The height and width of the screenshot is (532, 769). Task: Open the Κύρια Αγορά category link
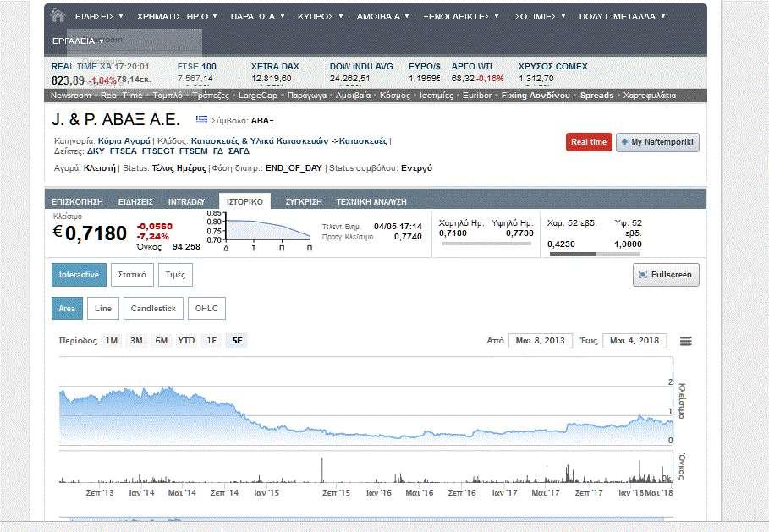tap(124, 141)
